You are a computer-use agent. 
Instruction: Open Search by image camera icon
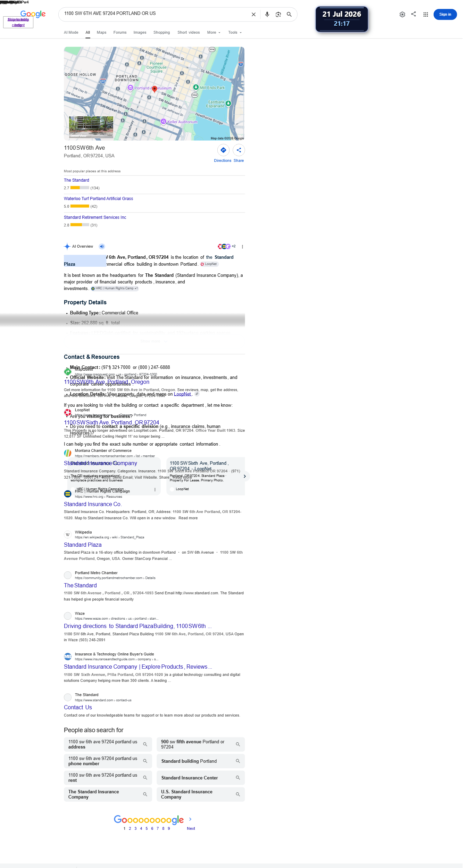pos(278,15)
